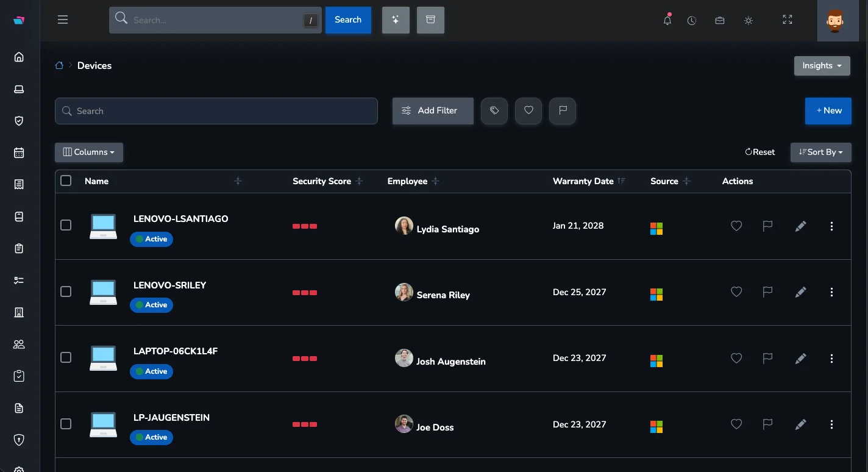The height and width of the screenshot is (472, 868).
Task: Toggle light theme with sun icon
Action: click(x=749, y=20)
